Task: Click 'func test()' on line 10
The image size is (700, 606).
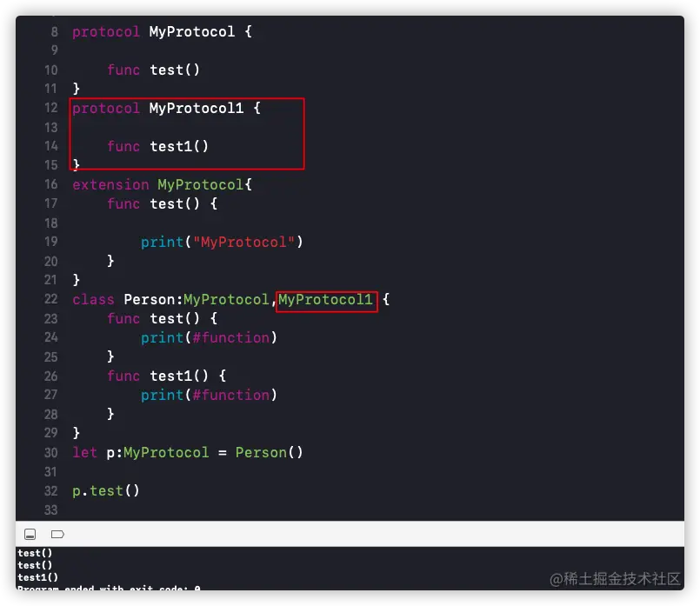Action: pyautogui.click(x=153, y=70)
